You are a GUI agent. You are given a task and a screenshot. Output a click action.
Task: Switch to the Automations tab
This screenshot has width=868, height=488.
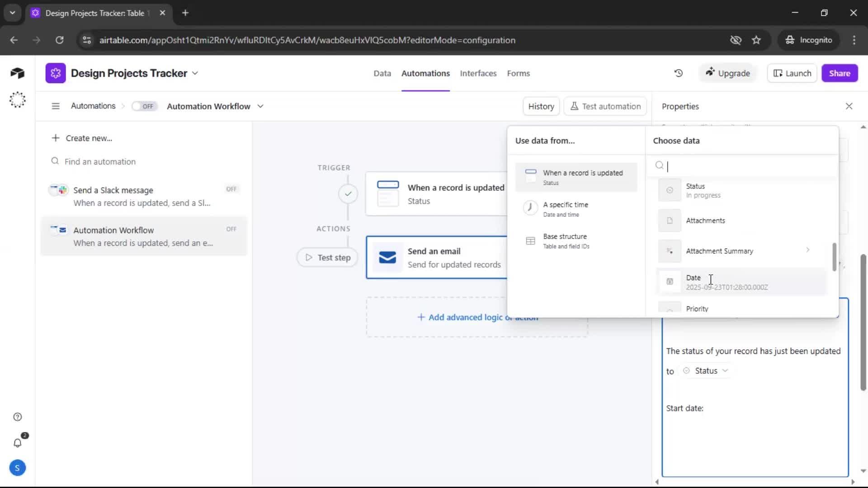tap(425, 73)
